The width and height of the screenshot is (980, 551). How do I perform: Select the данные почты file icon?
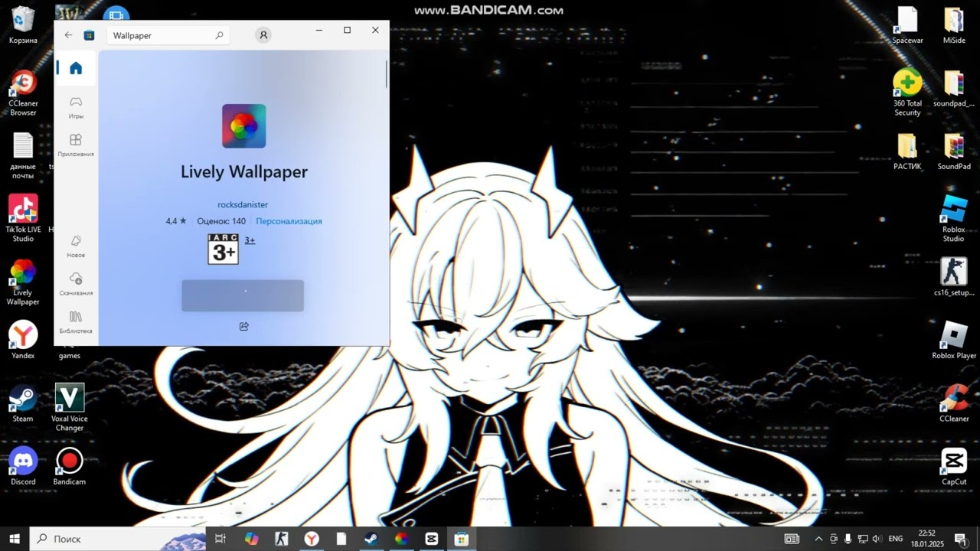(23, 156)
